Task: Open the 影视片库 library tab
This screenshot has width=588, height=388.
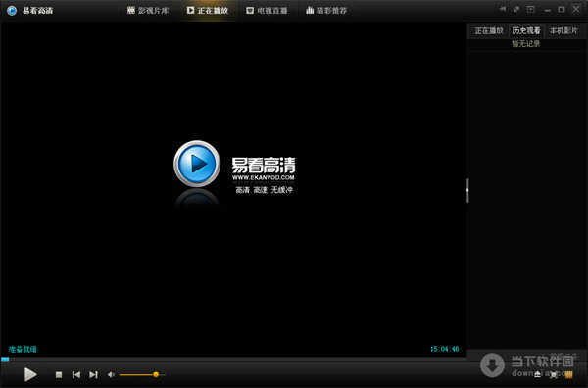Action: click(148, 10)
